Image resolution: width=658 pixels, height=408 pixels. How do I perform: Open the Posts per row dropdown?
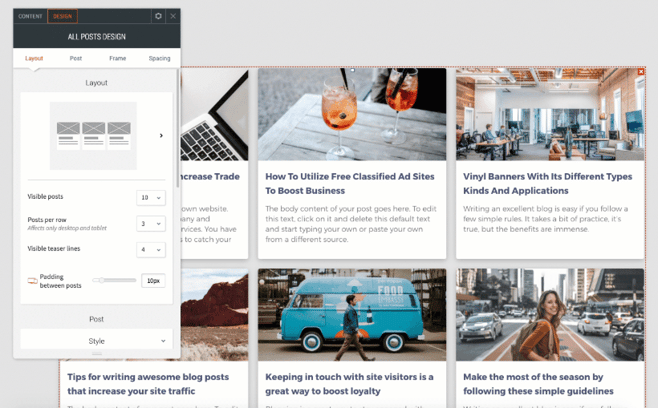(151, 224)
